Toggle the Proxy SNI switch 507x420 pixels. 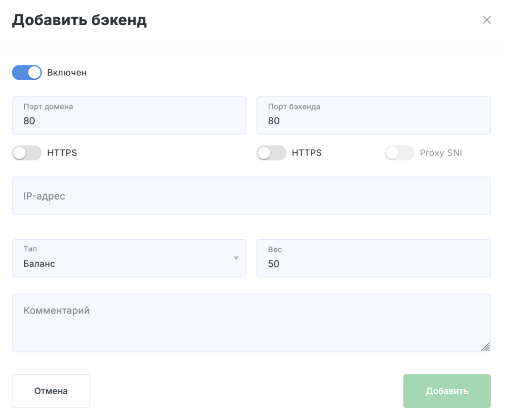point(399,153)
